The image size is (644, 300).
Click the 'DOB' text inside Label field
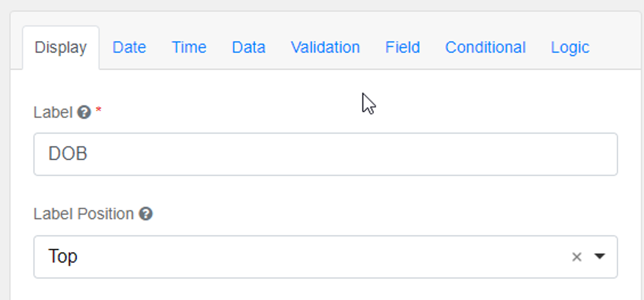[x=68, y=154]
